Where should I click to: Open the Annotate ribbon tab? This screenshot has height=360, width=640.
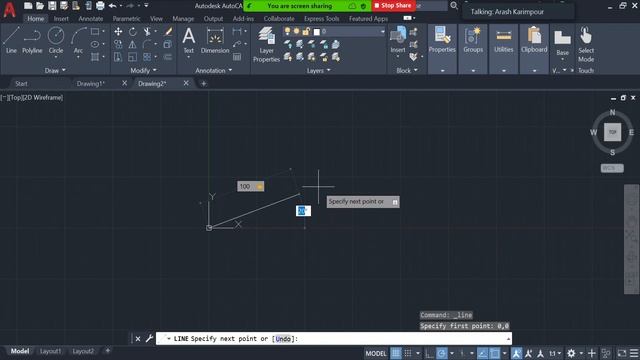[91, 19]
